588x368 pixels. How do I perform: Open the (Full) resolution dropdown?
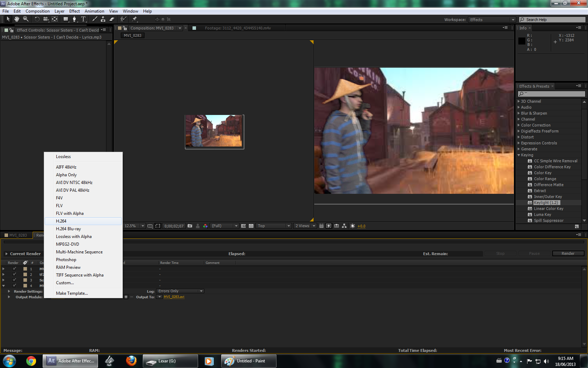pyautogui.click(x=225, y=226)
